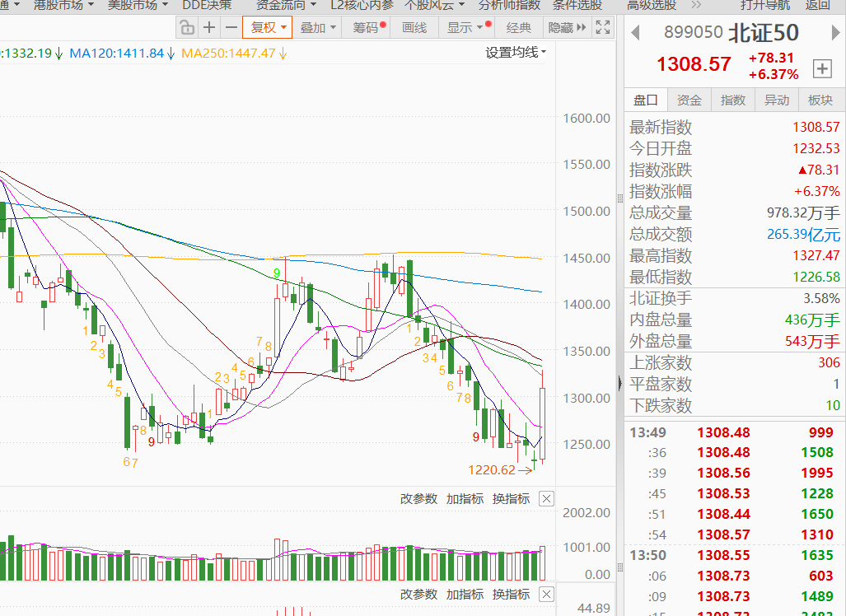Toggle fullscreen chart icon
This screenshot has width=846, height=616.
point(603,27)
